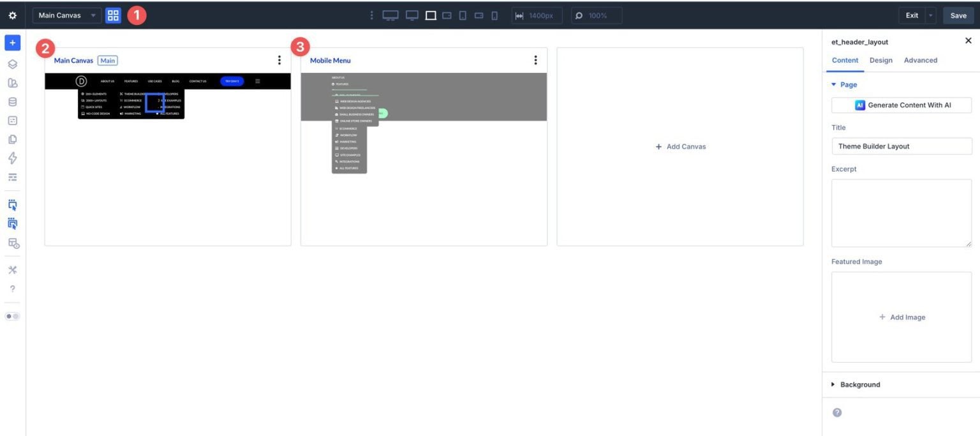Image resolution: width=980 pixels, height=436 pixels.
Task: Close the et_header_layout settings panel
Action: 968,41
